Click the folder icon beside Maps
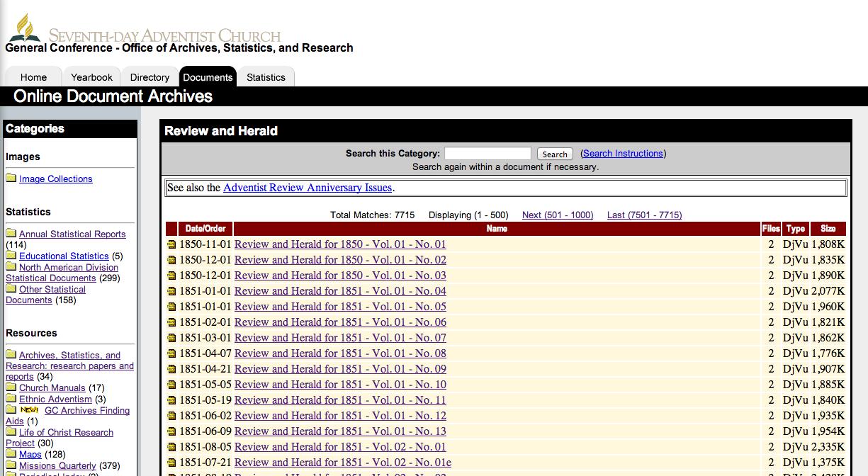868x476 pixels. [x=11, y=453]
